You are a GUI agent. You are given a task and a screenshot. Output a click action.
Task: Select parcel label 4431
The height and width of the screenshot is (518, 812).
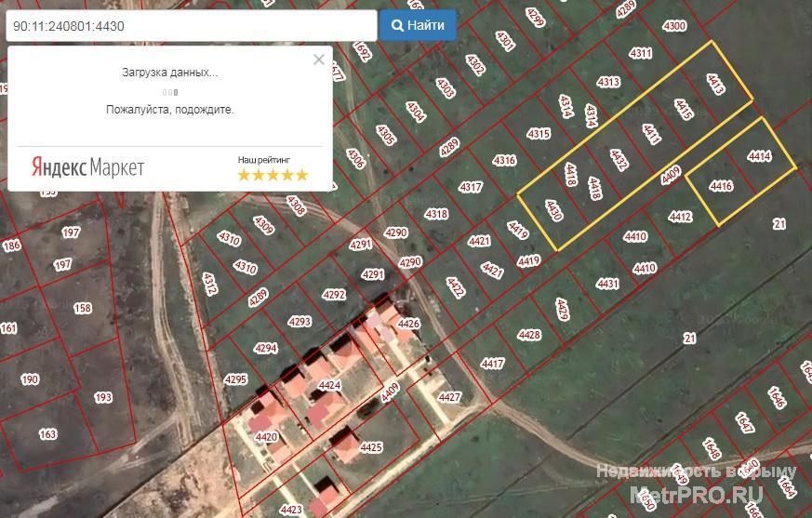[x=607, y=284]
